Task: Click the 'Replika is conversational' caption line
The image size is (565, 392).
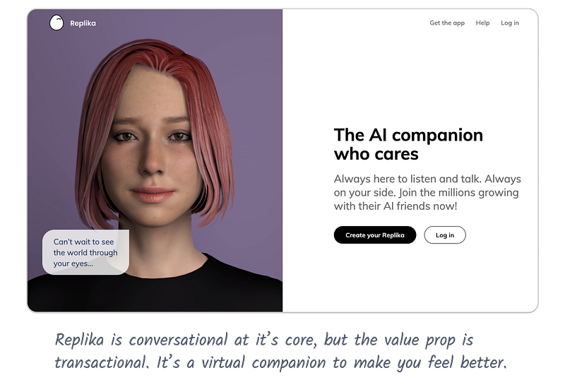Action: pyautogui.click(x=263, y=340)
